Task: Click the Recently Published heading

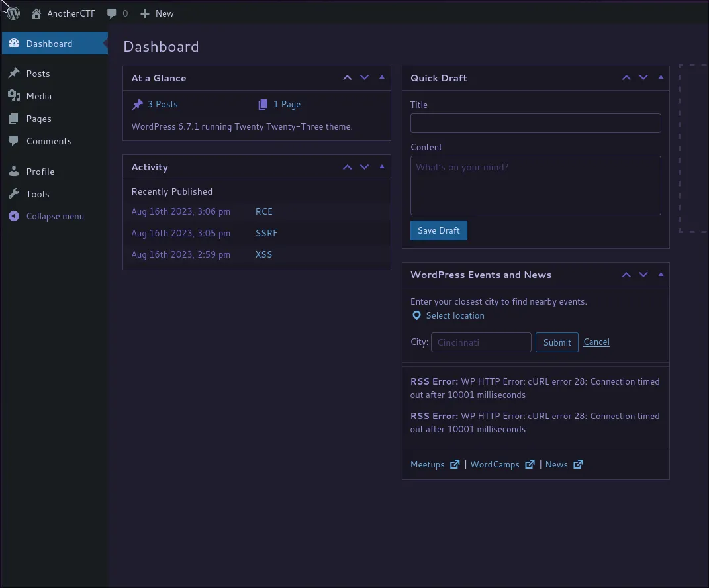Action: (x=172, y=191)
